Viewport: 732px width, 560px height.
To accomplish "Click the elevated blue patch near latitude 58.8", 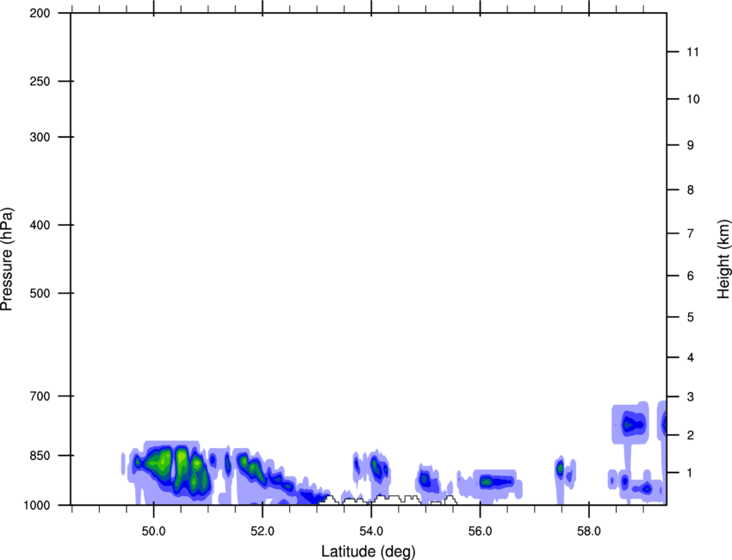I will pos(630,424).
